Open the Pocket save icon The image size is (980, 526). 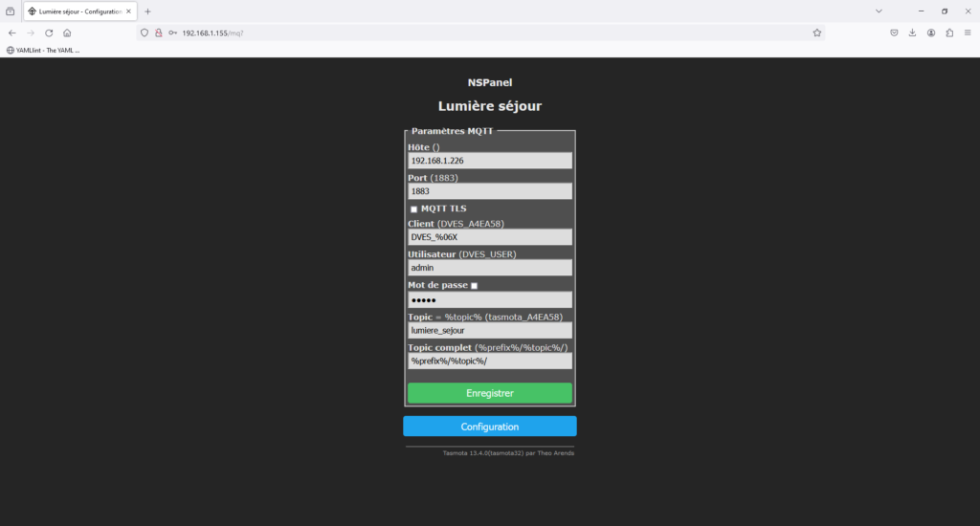coord(895,33)
